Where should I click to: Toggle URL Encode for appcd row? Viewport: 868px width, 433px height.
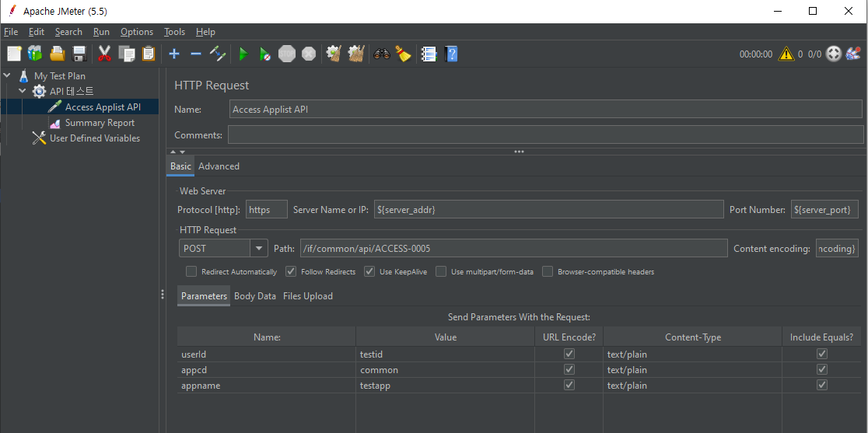pos(569,369)
